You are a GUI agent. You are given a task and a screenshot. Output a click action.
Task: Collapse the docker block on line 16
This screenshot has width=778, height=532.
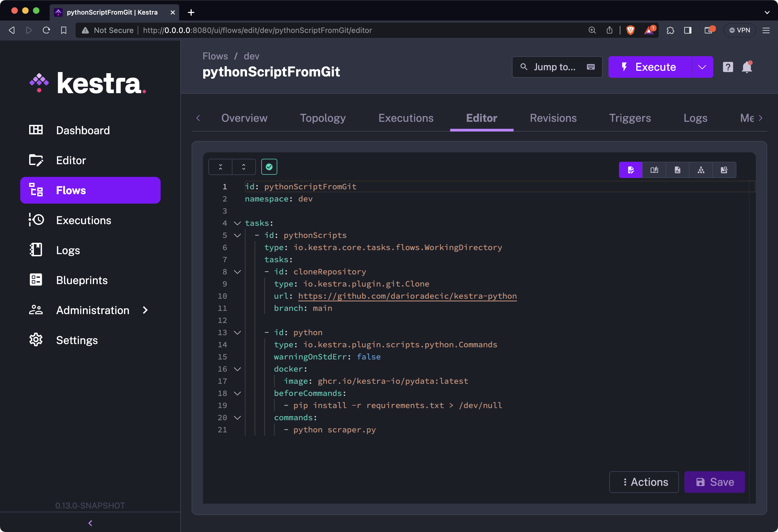click(237, 369)
